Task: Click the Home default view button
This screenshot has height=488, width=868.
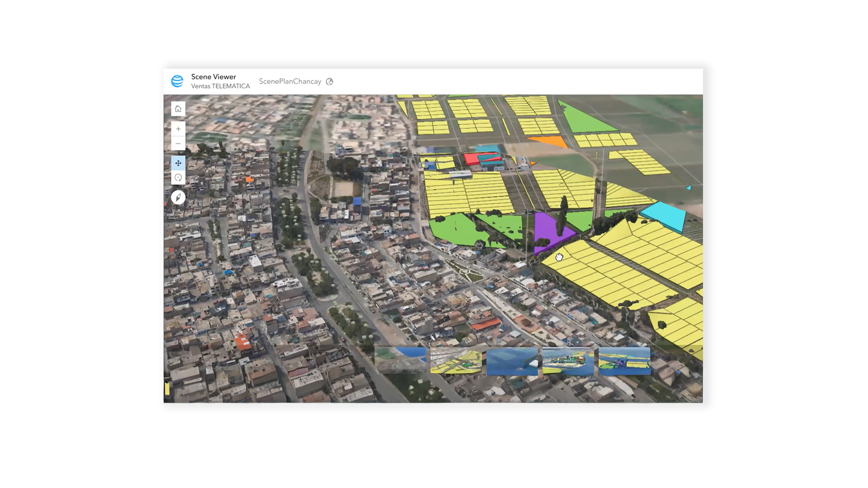Action: [x=178, y=109]
